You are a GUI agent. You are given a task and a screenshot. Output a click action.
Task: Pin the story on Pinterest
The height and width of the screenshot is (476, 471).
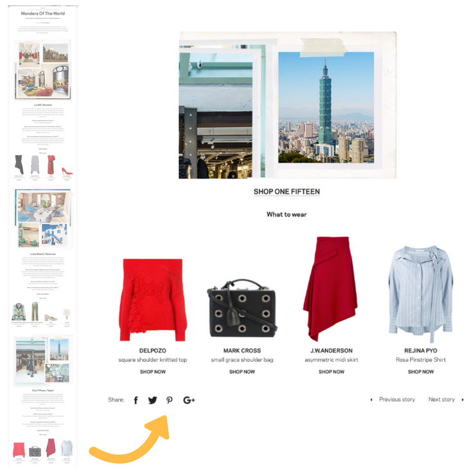click(170, 400)
